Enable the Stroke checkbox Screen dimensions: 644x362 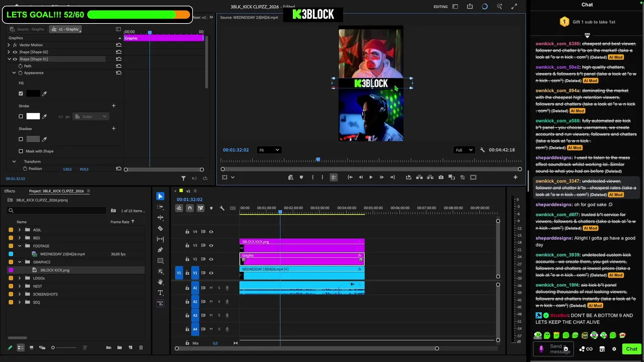tap(21, 117)
